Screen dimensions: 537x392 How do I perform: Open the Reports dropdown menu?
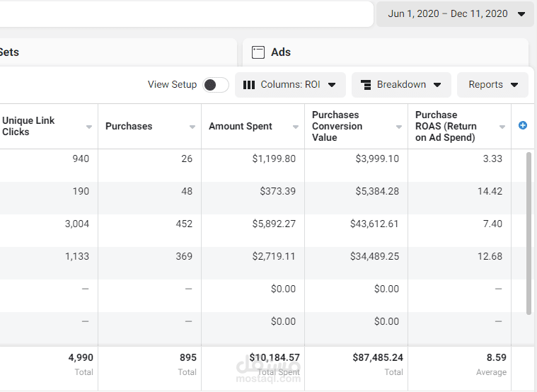click(492, 85)
